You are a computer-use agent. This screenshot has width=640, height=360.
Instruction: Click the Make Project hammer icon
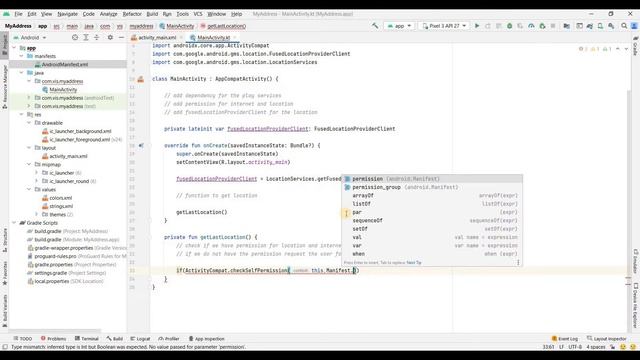coord(375,26)
